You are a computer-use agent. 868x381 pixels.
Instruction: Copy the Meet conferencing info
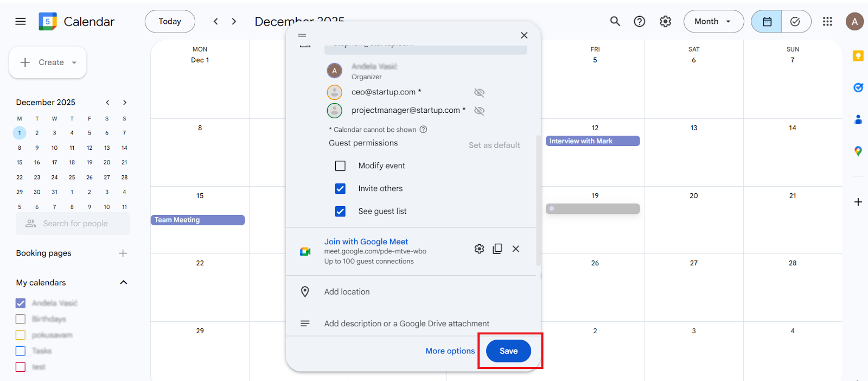tap(497, 249)
